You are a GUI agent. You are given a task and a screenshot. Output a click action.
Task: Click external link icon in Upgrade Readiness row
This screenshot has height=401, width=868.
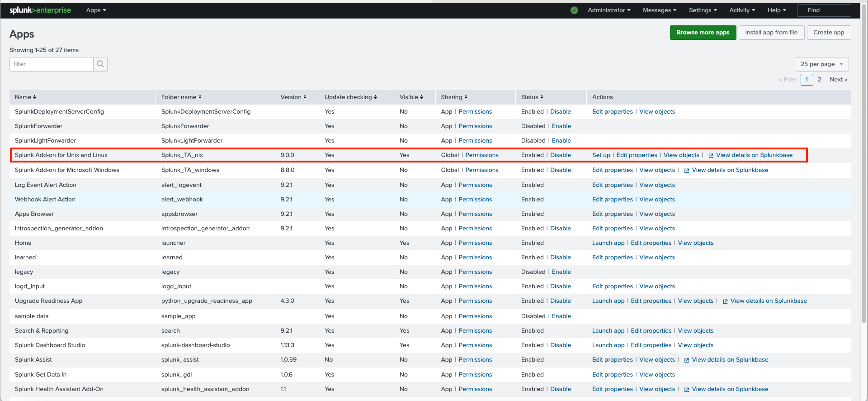pyautogui.click(x=725, y=301)
